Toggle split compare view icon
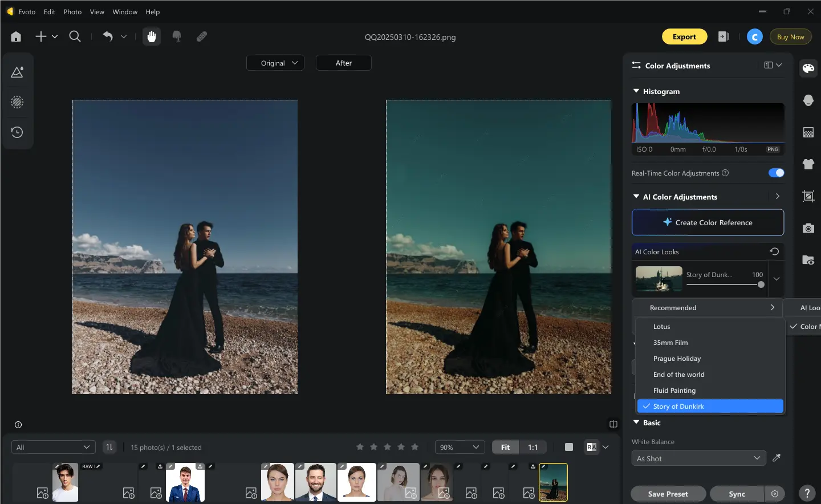The height and width of the screenshot is (504, 821). [x=613, y=424]
